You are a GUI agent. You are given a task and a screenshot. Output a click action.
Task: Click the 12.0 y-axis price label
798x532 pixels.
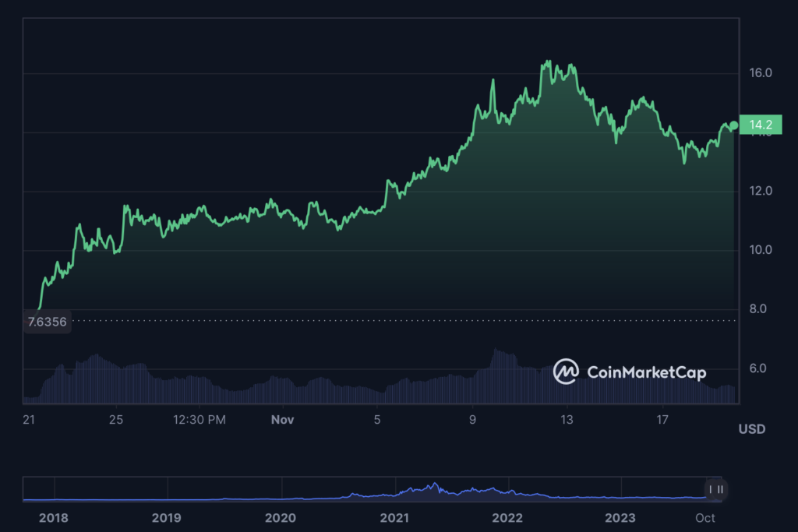[x=761, y=191]
